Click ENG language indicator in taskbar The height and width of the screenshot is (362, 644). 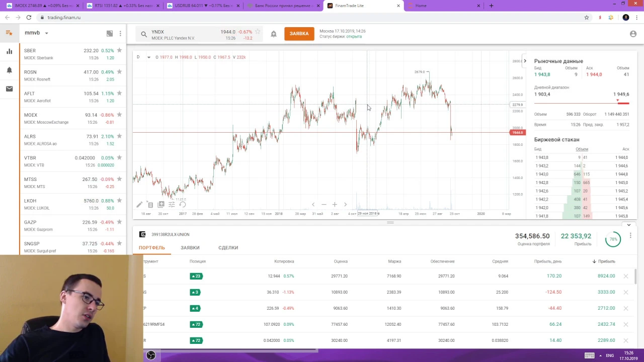(610, 355)
